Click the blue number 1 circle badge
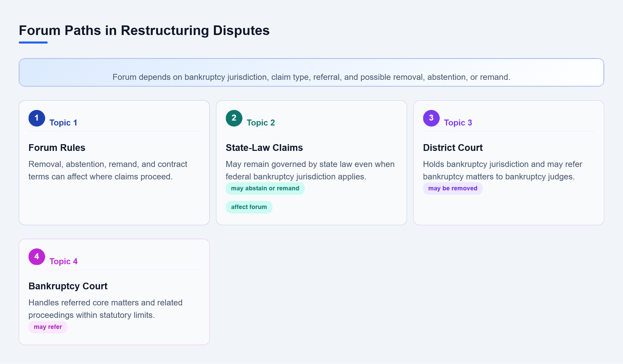The height and width of the screenshot is (364, 623). click(37, 118)
